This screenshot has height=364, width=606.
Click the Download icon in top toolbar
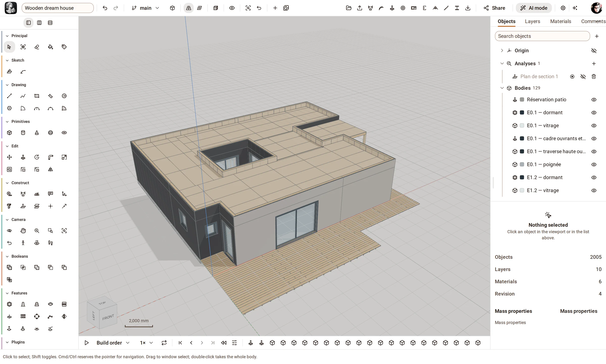coord(468,8)
